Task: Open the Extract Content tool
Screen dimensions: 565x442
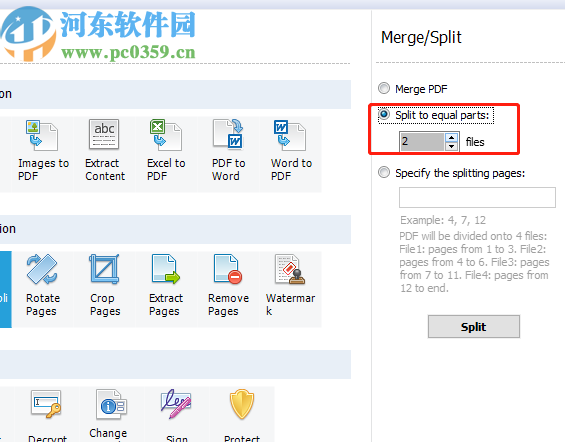Action: coord(104,154)
